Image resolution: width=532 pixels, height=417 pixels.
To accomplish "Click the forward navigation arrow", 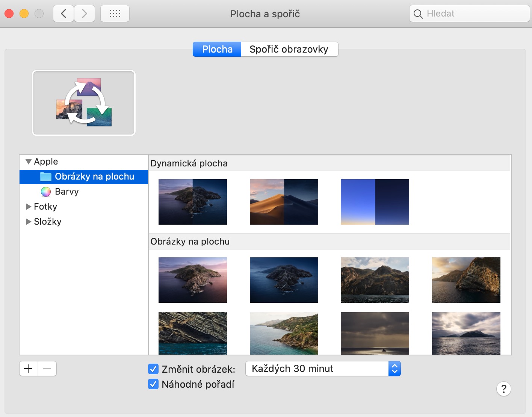I will click(x=85, y=14).
